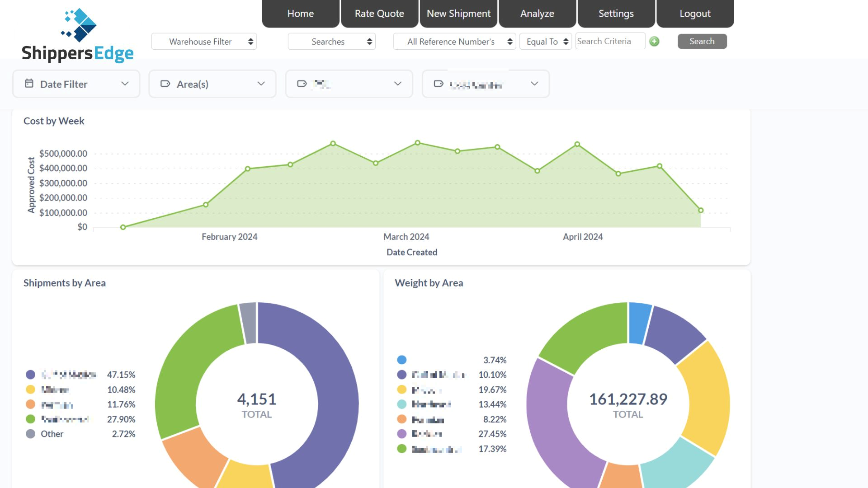This screenshot has height=488, width=868.
Task: Open the Home menu tab
Action: 301,14
